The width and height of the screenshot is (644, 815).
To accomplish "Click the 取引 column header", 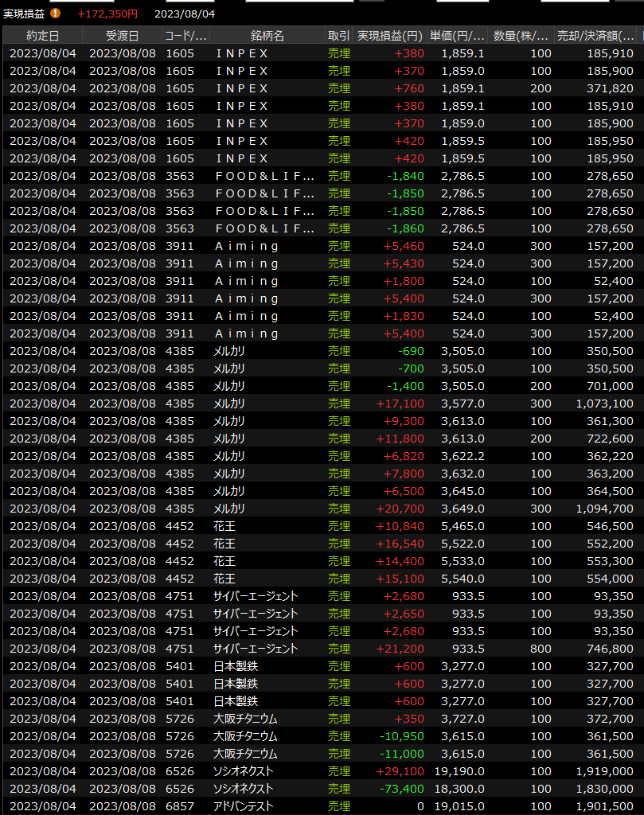I will (x=338, y=36).
